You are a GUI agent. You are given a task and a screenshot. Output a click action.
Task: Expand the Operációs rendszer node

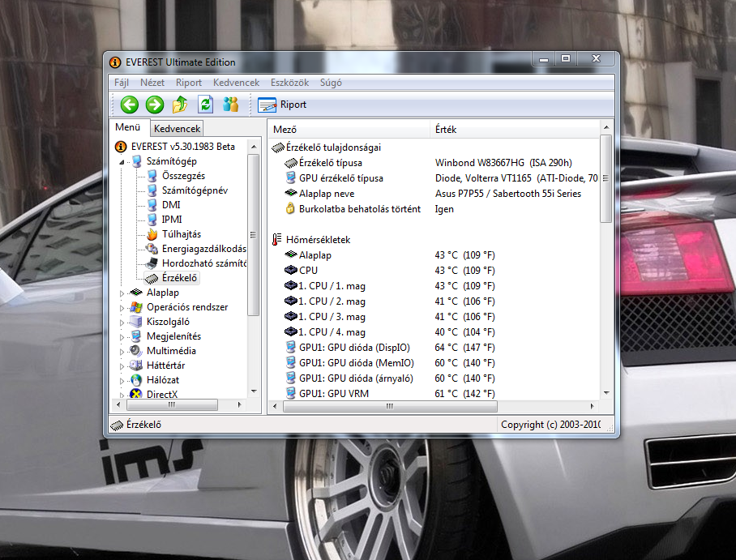122,308
